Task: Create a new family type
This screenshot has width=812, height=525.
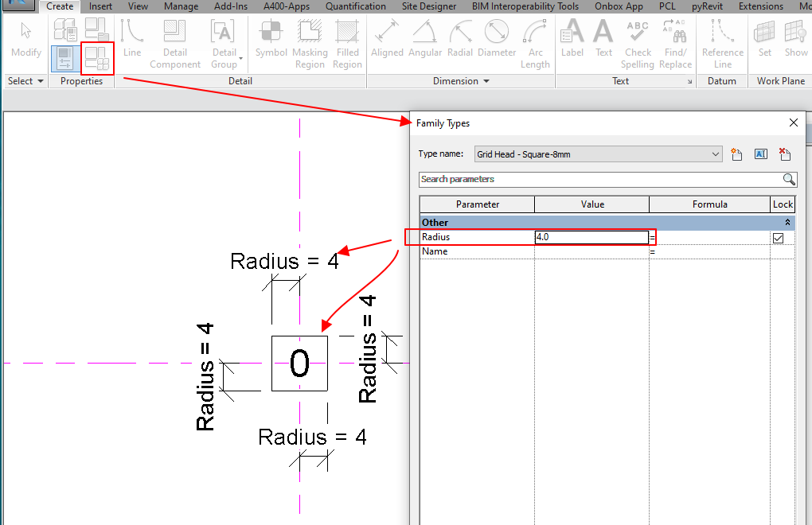Action: click(x=736, y=154)
